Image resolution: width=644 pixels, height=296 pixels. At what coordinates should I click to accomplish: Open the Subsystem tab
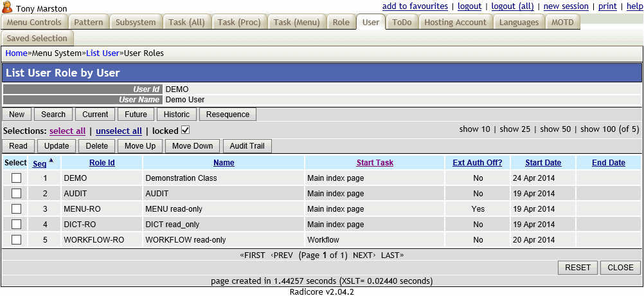point(136,22)
